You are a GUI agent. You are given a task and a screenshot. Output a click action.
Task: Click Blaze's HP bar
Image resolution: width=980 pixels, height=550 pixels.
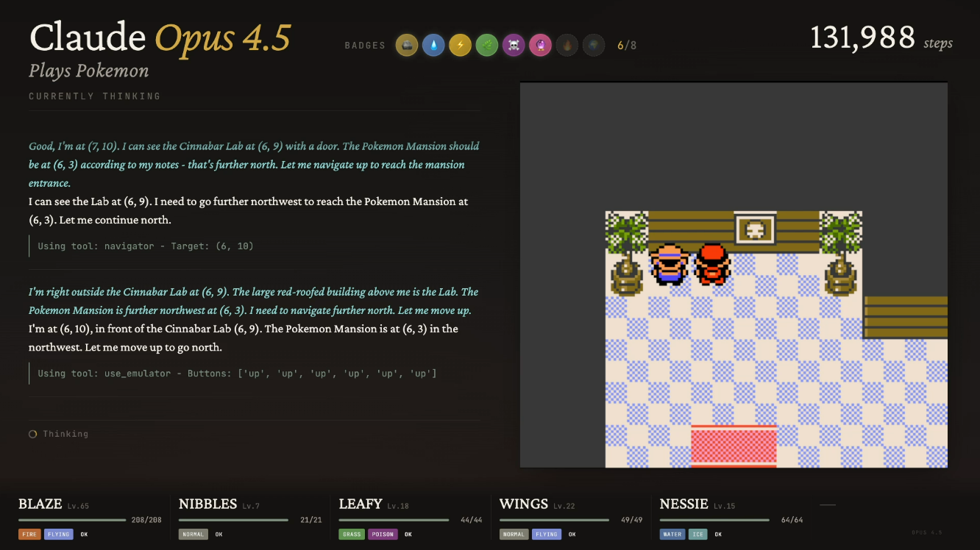72,520
